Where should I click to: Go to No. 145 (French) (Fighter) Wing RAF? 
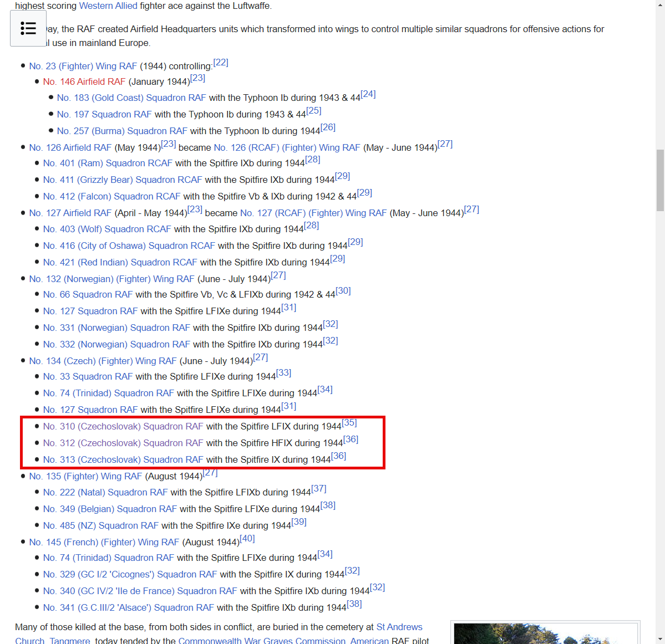click(x=104, y=543)
